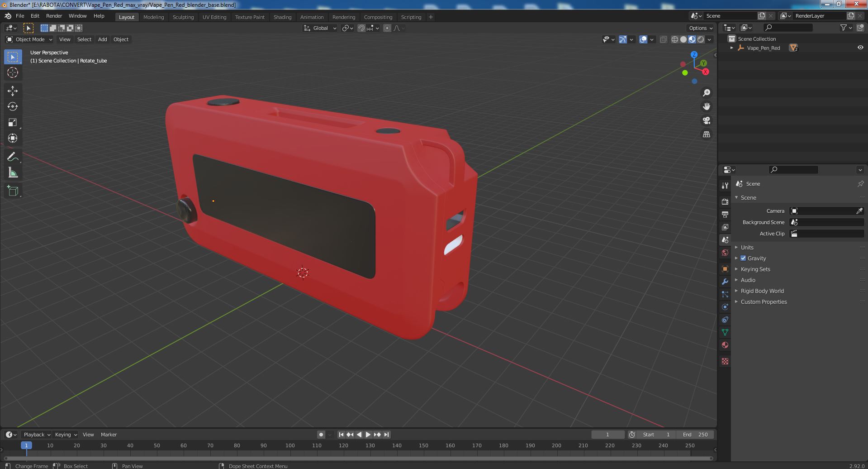Open the Render menu
868x469 pixels.
coord(54,16)
